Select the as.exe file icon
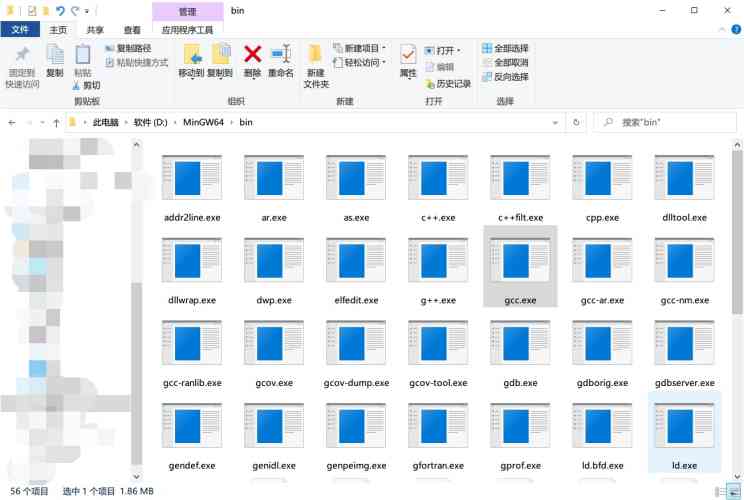744x500 pixels. coord(356,177)
